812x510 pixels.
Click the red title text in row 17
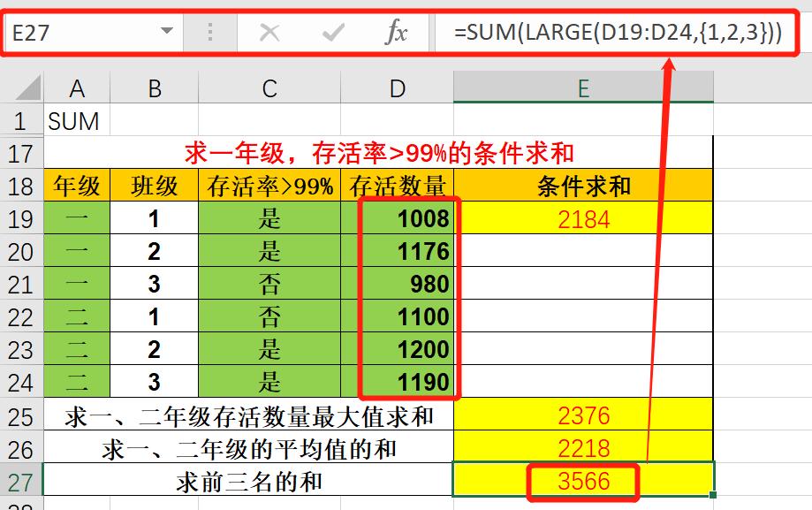click(380, 153)
